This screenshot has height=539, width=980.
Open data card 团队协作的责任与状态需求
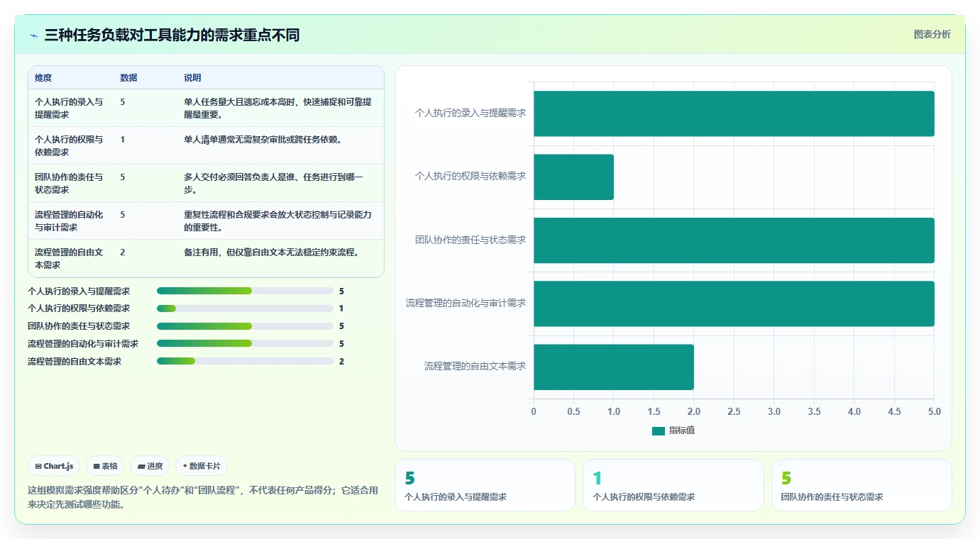coord(861,485)
